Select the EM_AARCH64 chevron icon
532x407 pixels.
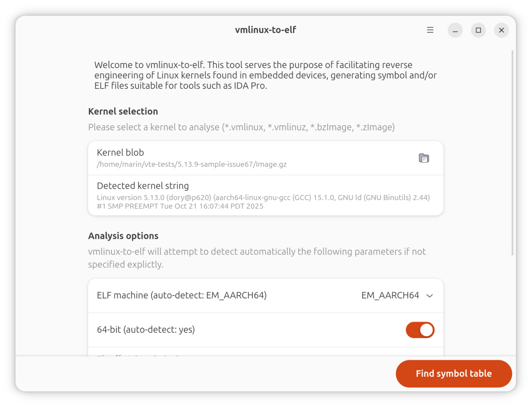click(430, 295)
